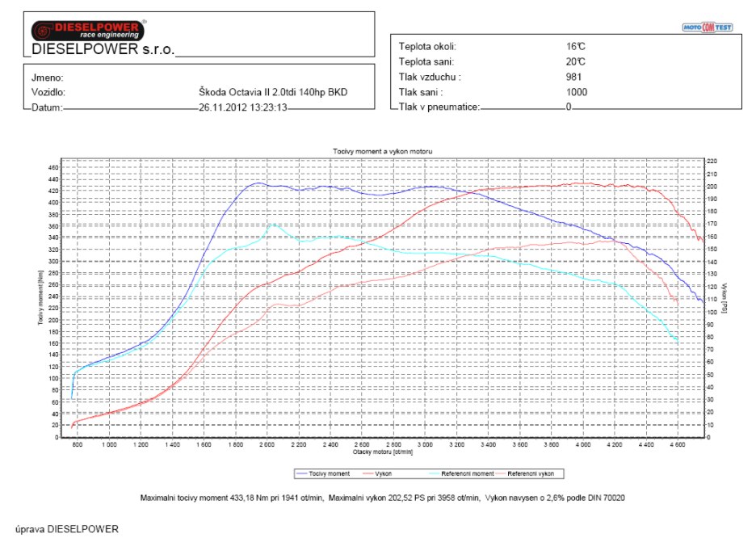The width and height of the screenshot is (756, 542).
Task: Click the chart title Tocivy moment a vykon motoru
Action: click(384, 152)
